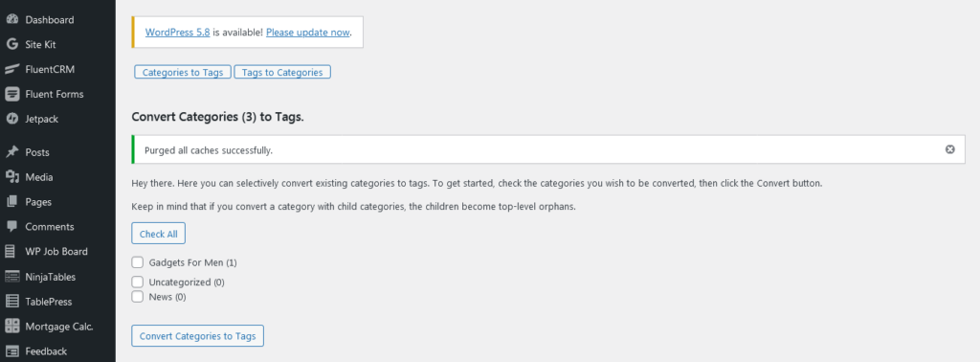This screenshot has height=362, width=980.
Task: Click the NinjaTables icon
Action: pyautogui.click(x=11, y=277)
